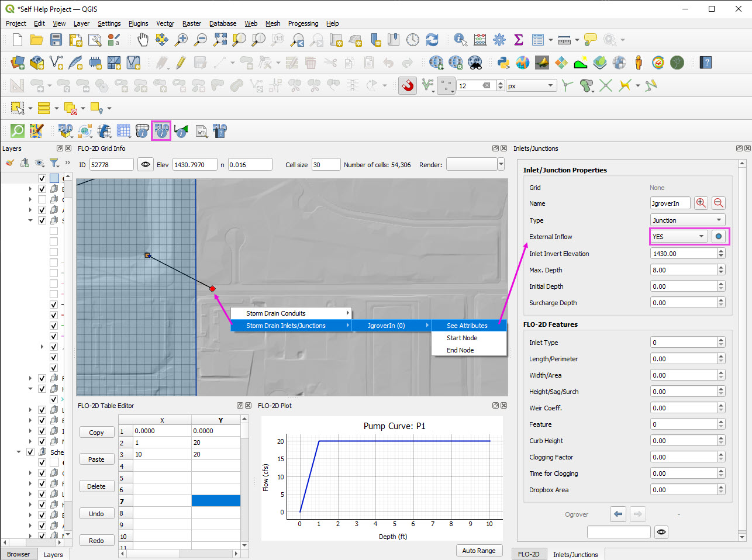Click the zoom out magnifier beside Name
The height and width of the screenshot is (560, 752).
click(719, 203)
